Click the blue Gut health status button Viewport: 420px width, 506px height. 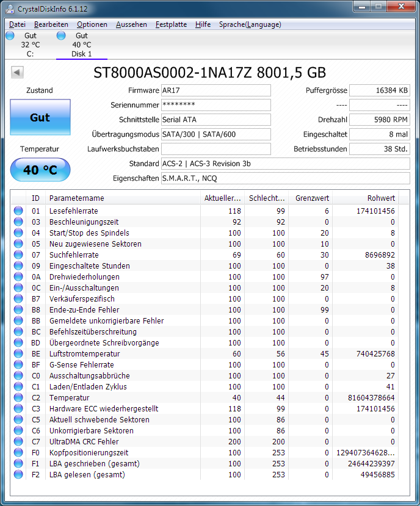[40, 117]
